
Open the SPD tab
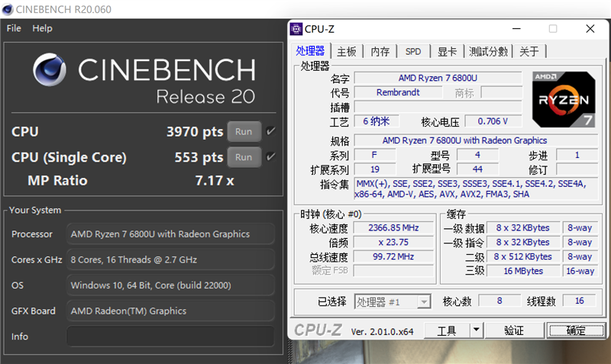(413, 51)
